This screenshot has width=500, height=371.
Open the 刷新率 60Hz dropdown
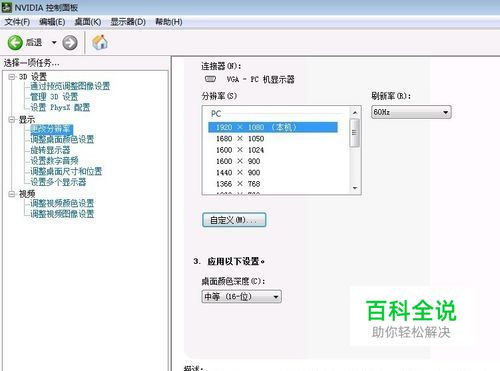tap(411, 112)
